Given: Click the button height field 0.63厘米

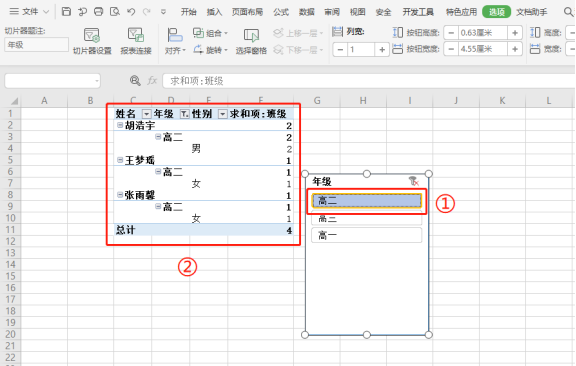Looking at the screenshot, I should point(483,33).
